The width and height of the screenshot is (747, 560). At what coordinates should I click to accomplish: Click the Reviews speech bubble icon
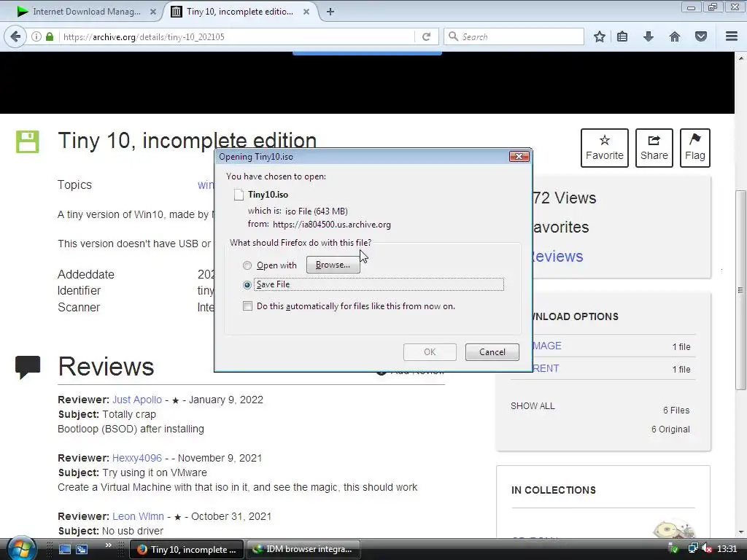tap(28, 367)
